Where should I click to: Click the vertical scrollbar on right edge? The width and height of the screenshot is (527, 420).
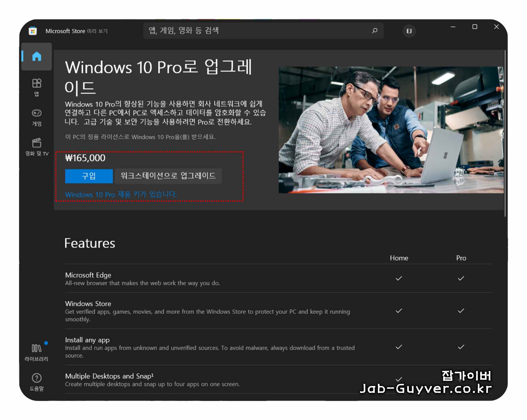coord(505,133)
